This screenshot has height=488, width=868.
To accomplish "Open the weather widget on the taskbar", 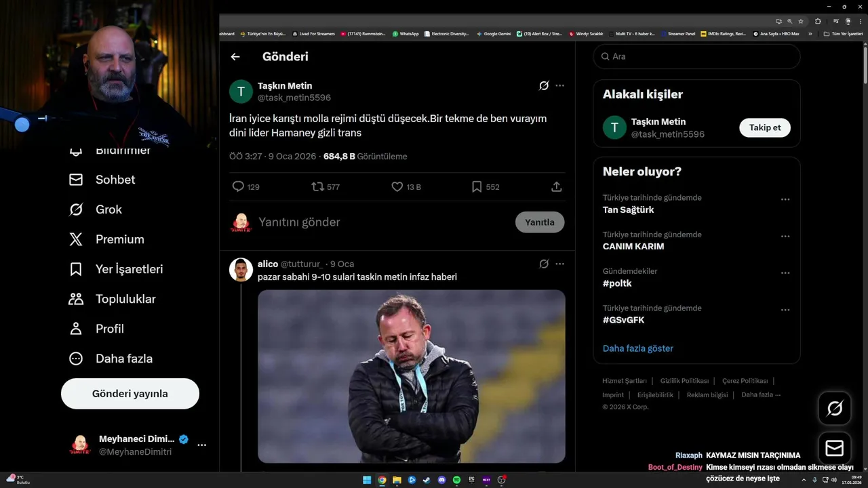I will 18,479.
